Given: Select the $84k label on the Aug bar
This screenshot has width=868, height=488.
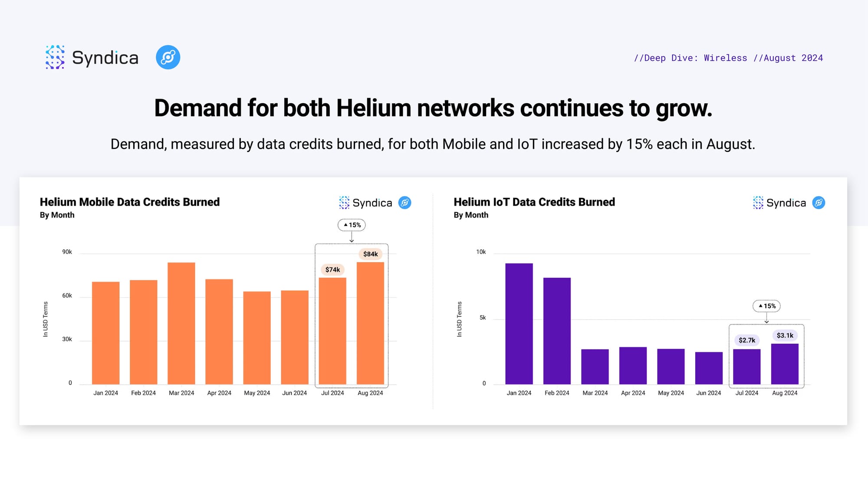Looking at the screenshot, I should pos(371,254).
